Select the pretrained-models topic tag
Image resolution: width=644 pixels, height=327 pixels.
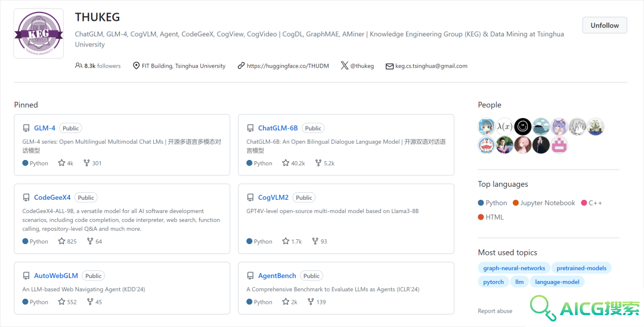click(x=581, y=269)
